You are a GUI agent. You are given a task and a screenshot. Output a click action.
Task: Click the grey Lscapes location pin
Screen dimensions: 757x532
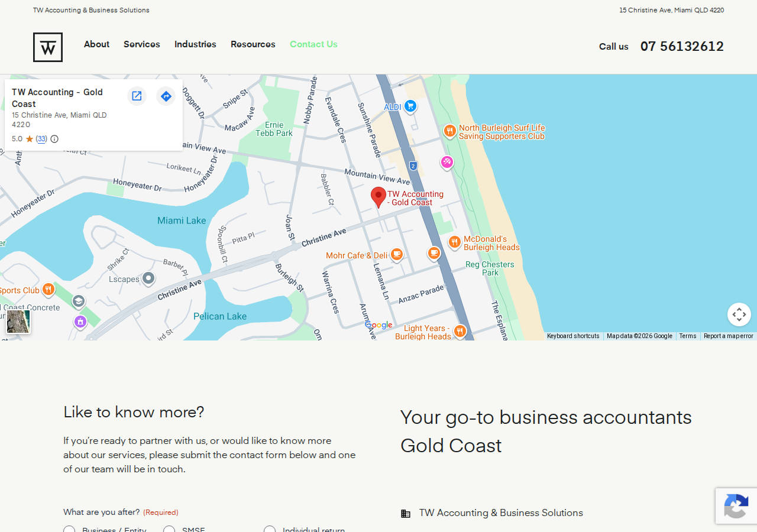(x=149, y=278)
